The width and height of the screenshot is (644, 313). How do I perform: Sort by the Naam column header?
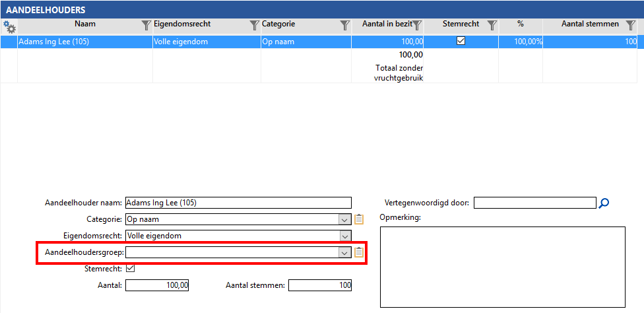85,24
